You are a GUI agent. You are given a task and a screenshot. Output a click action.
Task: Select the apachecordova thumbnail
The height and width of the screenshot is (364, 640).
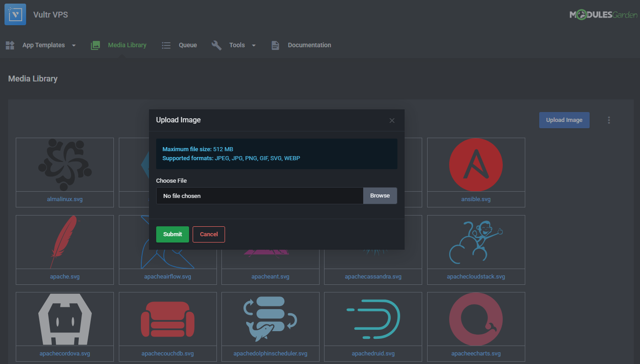65,319
